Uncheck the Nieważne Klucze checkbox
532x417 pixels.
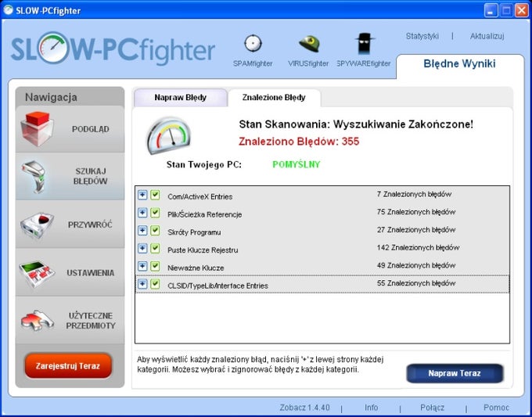point(155,266)
